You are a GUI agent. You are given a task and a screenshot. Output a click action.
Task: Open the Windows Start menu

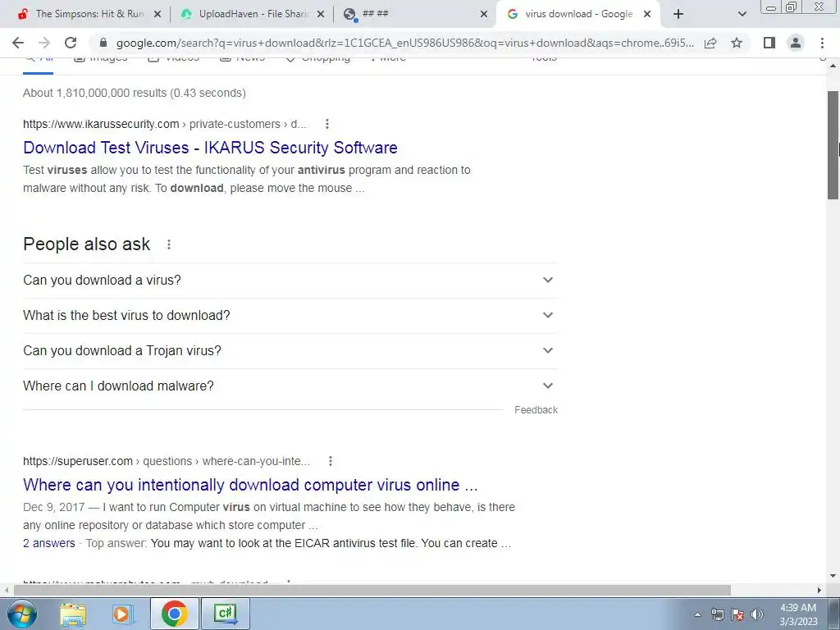click(22, 614)
